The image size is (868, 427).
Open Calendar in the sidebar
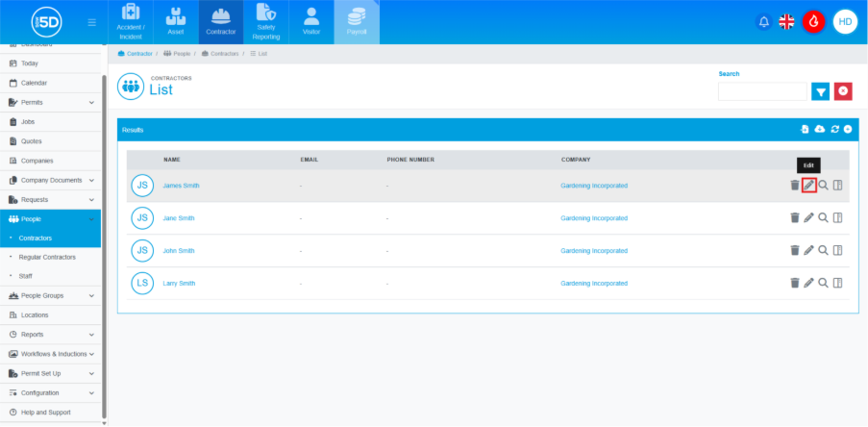click(x=50, y=83)
